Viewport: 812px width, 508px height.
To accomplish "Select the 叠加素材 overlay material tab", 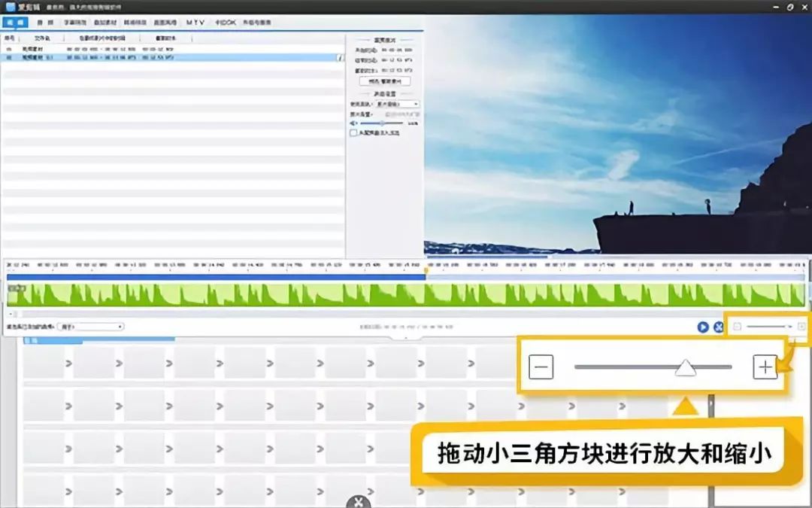I will coord(105,23).
